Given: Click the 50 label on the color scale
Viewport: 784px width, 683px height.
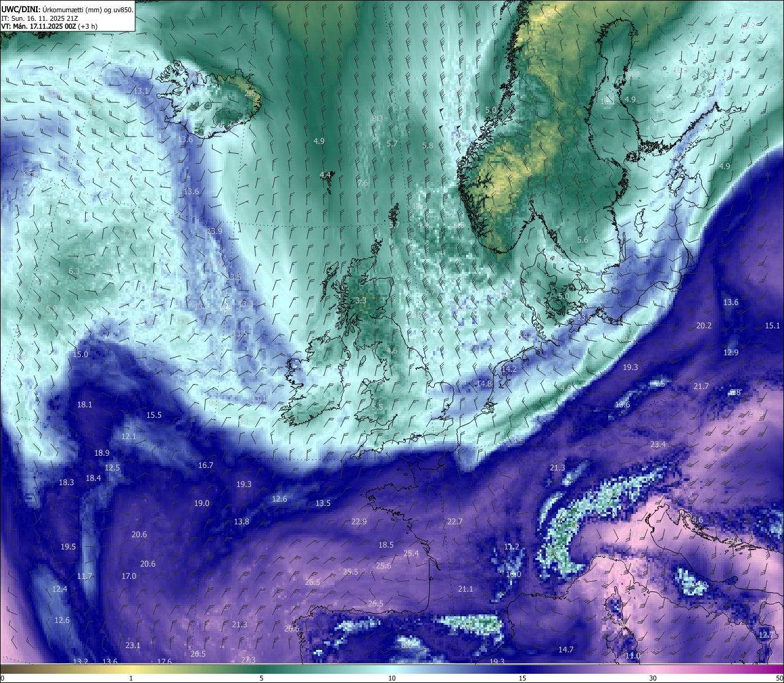Looking at the screenshot, I should (x=779, y=678).
